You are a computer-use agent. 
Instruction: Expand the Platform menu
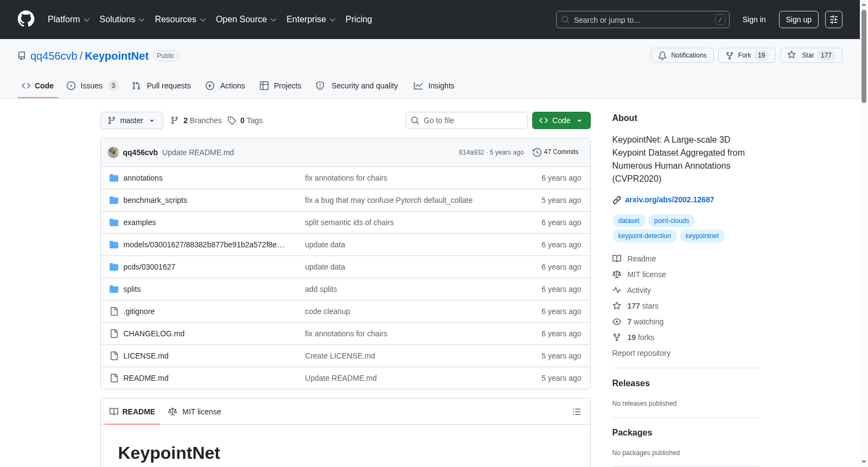(68, 20)
